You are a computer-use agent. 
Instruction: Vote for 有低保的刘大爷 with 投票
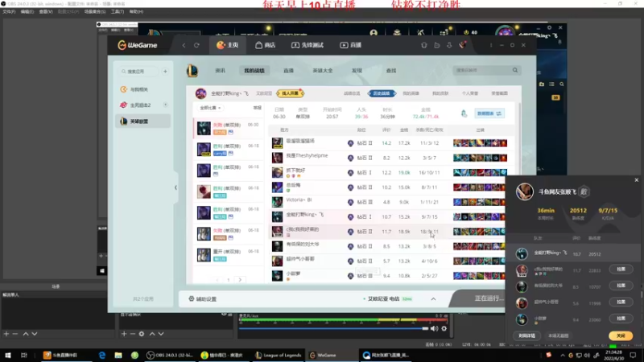tap(621, 286)
